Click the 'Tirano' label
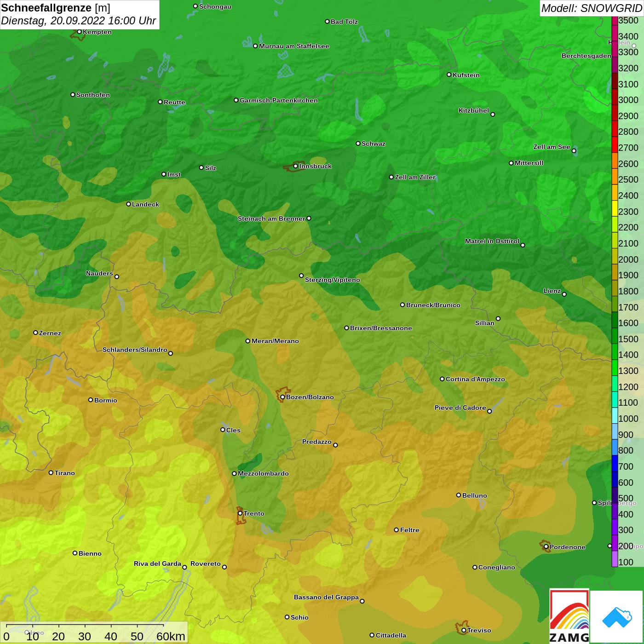The image size is (644, 644). pos(65,473)
